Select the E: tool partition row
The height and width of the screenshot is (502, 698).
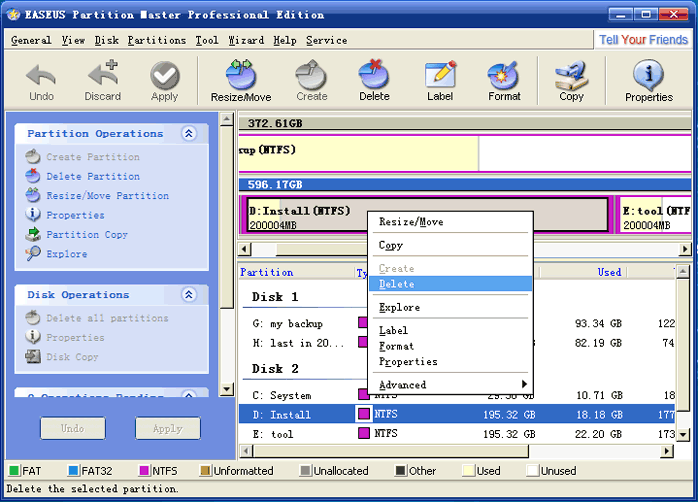(x=458, y=433)
